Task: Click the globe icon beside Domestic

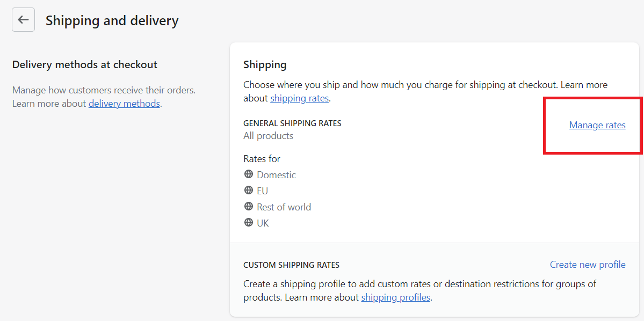Action: pyautogui.click(x=248, y=174)
